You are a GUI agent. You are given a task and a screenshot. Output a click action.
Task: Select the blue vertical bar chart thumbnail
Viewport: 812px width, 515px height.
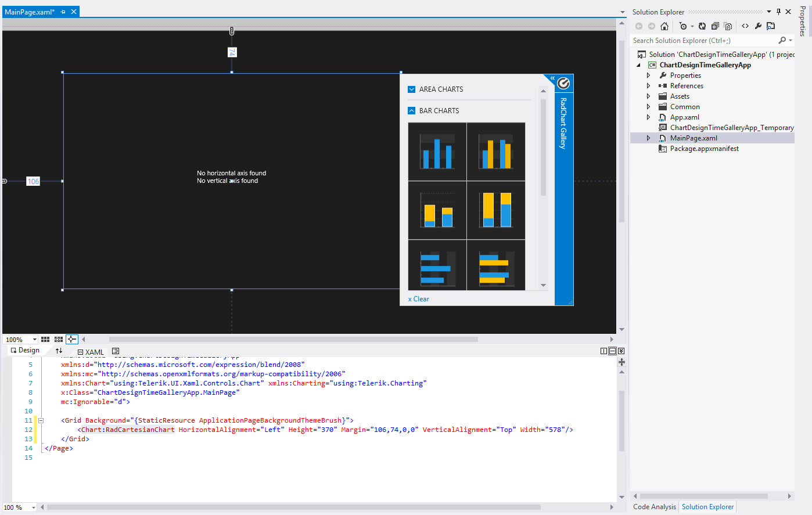coord(437,152)
